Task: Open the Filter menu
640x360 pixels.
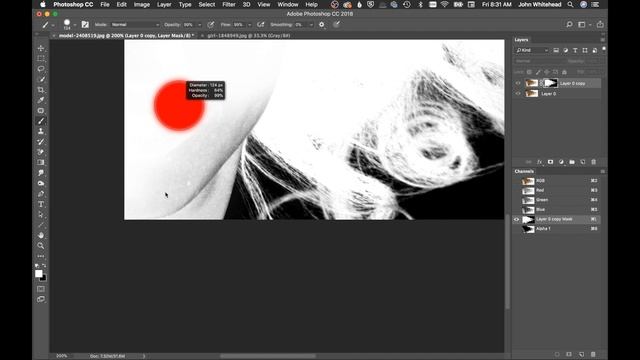Action: point(229,4)
